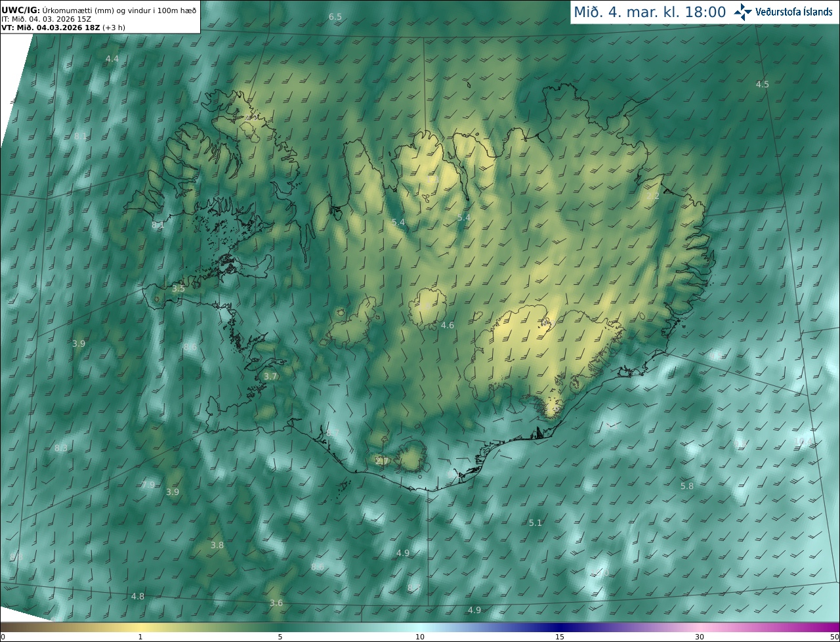The image size is (840, 642).
Task: Click the 4.8 value label
Action: 138,596
